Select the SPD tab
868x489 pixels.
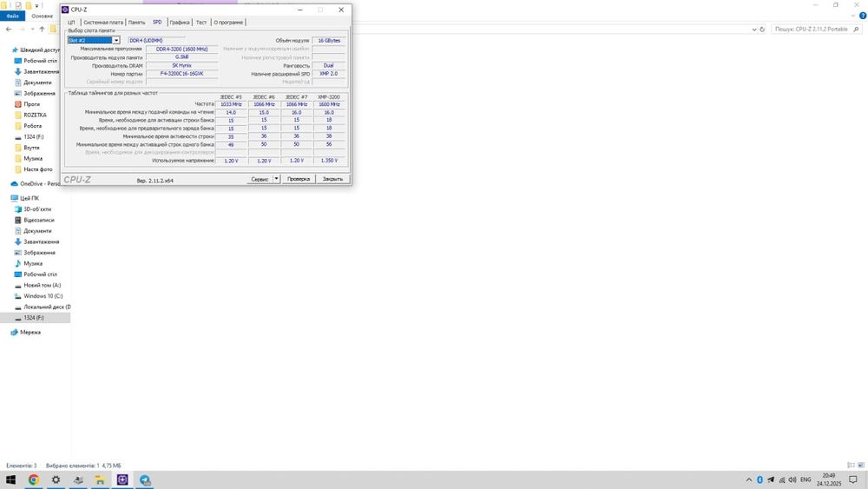(x=157, y=23)
